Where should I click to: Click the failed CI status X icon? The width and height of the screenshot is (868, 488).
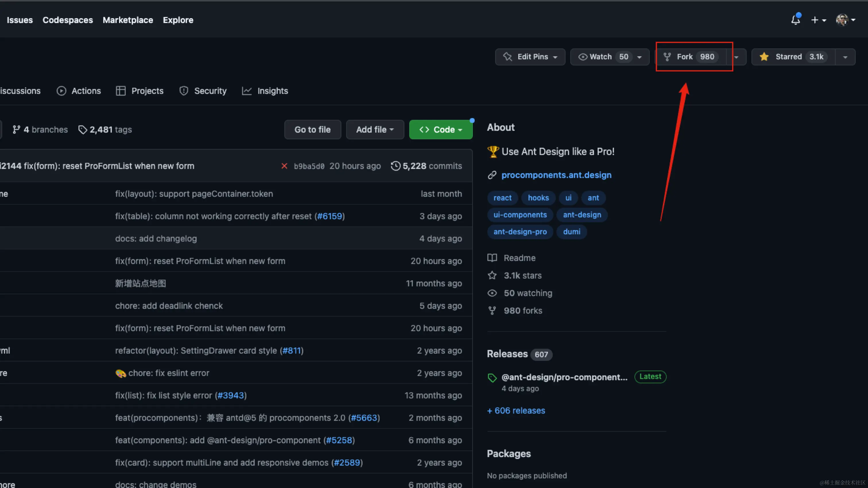(284, 166)
